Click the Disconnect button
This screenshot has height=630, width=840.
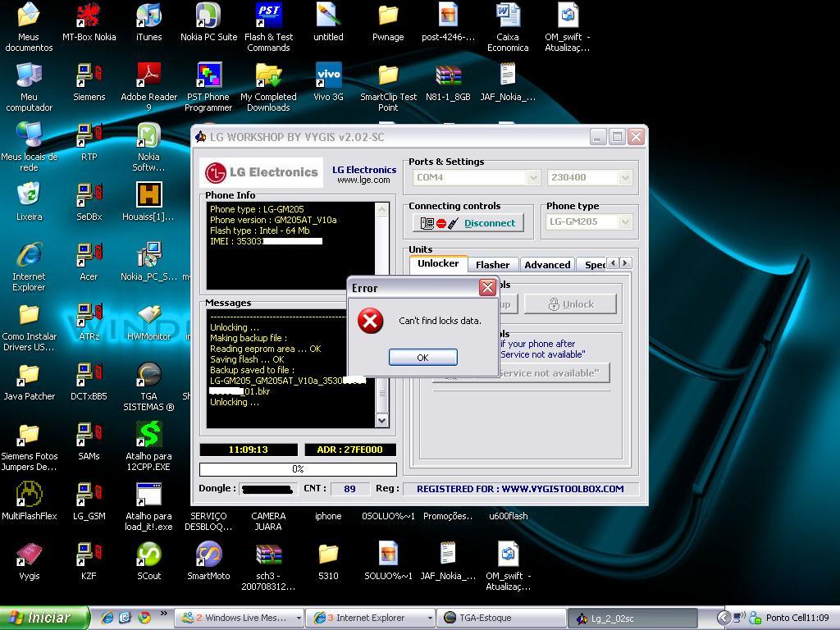click(x=468, y=223)
